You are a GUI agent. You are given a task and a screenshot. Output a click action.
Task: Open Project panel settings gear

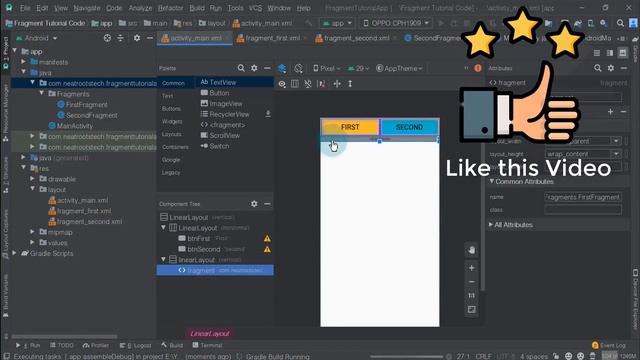click(137, 38)
